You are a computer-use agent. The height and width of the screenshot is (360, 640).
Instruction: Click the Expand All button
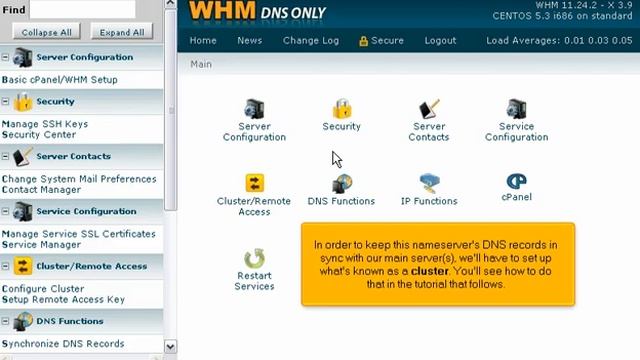[122, 32]
